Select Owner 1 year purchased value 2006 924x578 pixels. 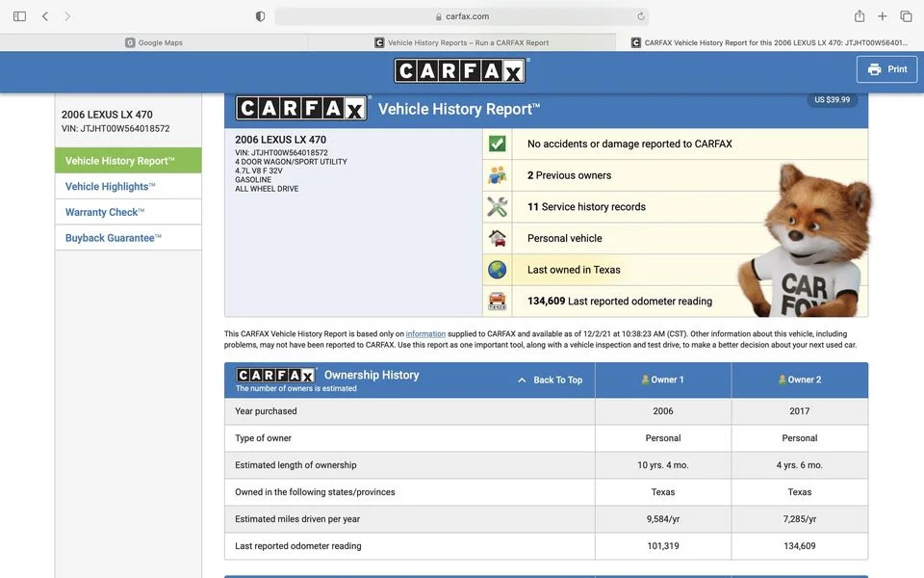[x=663, y=411]
